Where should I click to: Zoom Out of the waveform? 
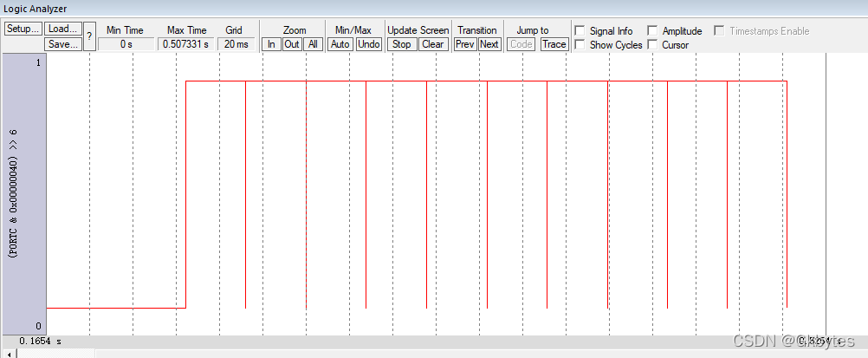point(292,44)
